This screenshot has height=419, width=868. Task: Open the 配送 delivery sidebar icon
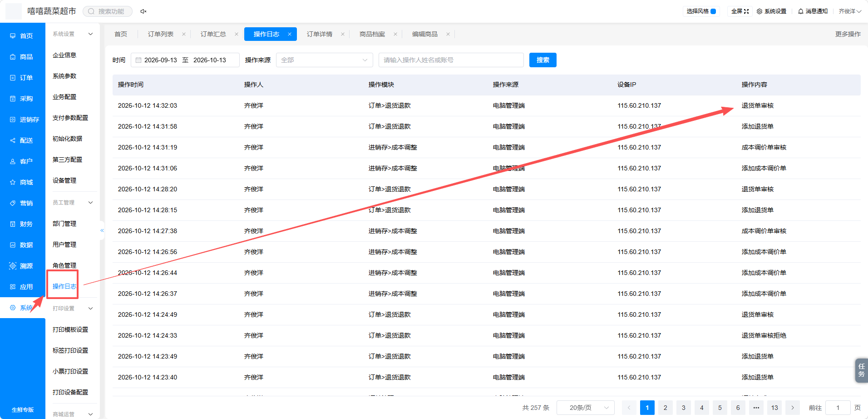[x=13, y=140]
